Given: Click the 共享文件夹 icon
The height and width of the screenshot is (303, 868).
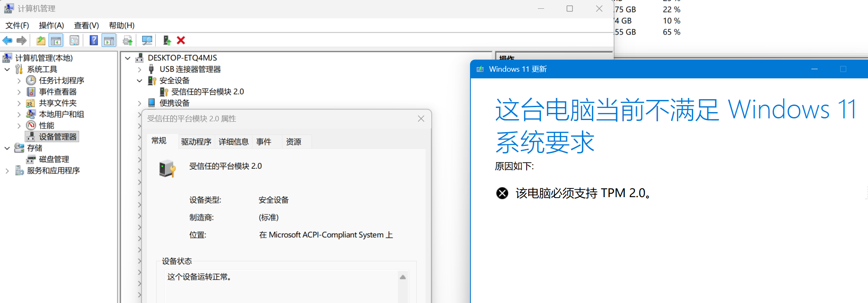Looking at the screenshot, I should [30, 103].
